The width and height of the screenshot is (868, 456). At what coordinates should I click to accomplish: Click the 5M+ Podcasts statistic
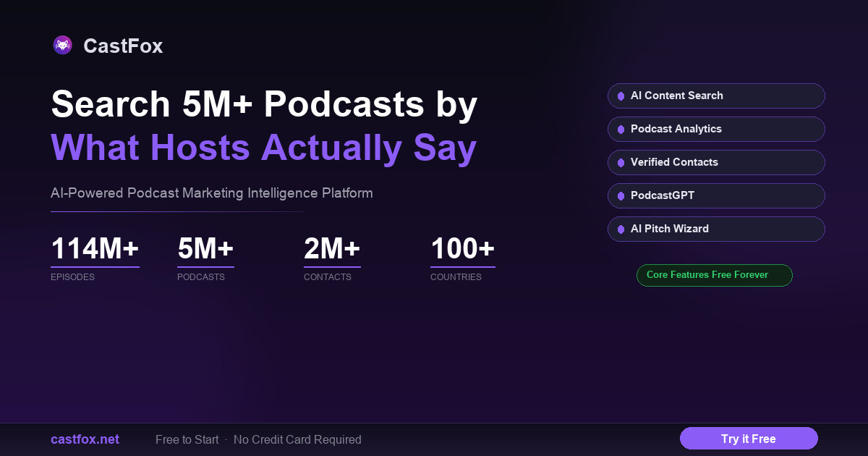(x=205, y=258)
